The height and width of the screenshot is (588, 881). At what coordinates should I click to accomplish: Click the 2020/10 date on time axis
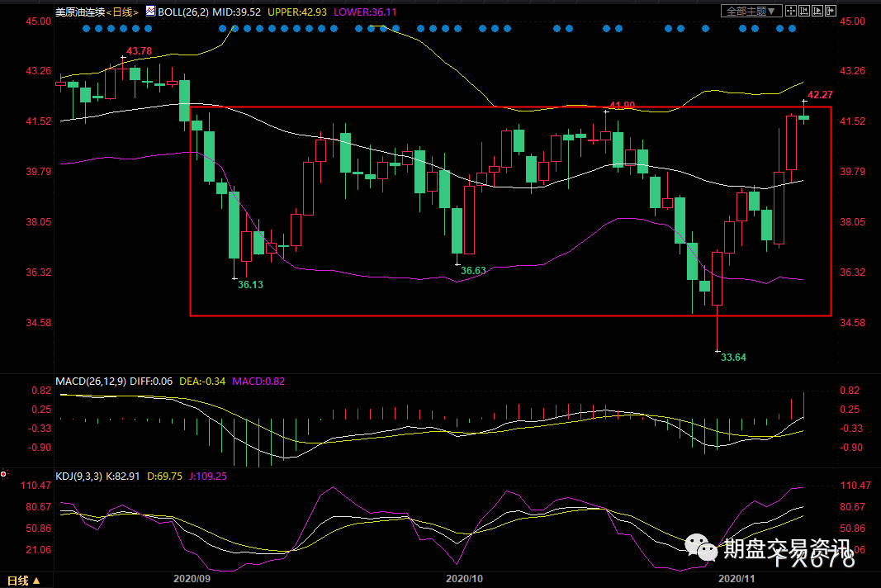click(462, 580)
